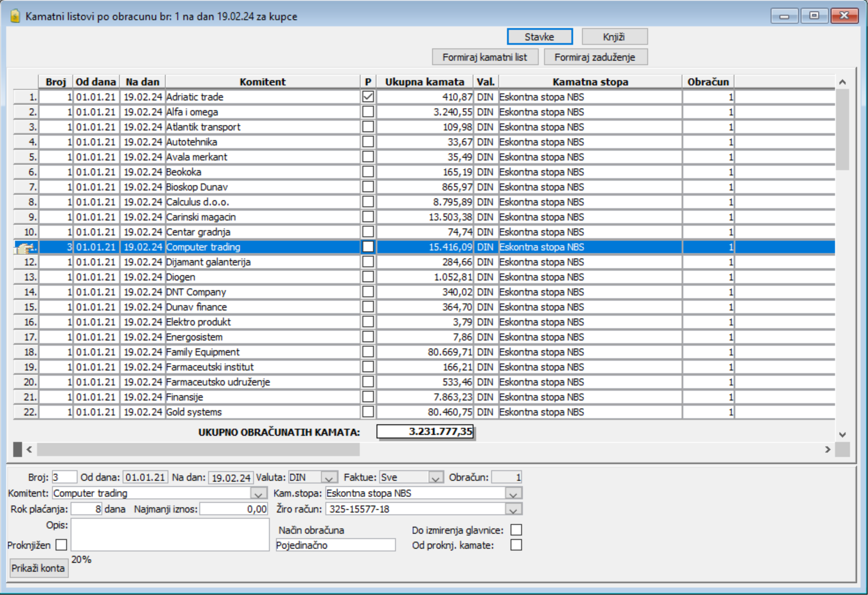Select row number 17 header
This screenshot has height=595, width=868.
26,337
